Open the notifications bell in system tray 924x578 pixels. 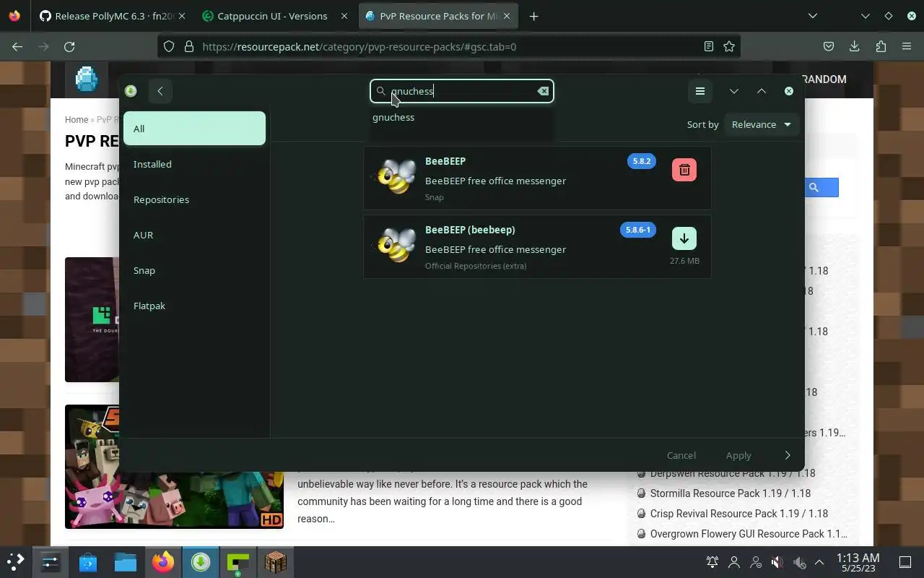(712, 562)
